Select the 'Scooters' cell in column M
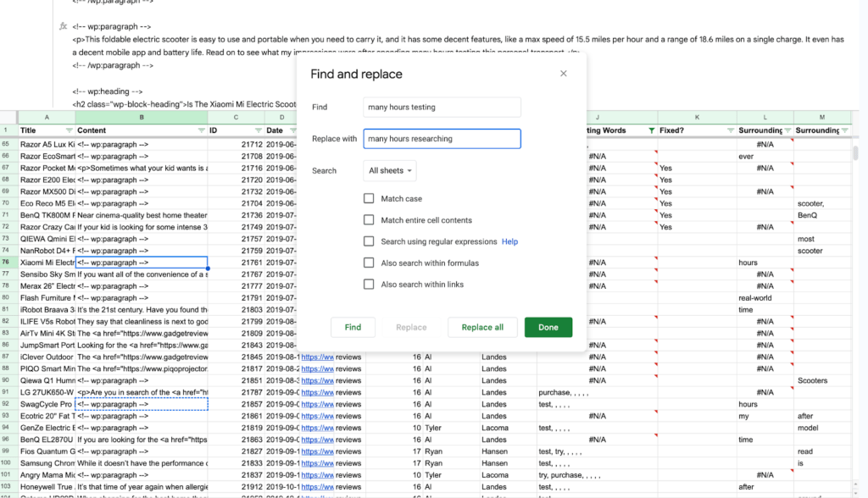 [822, 380]
